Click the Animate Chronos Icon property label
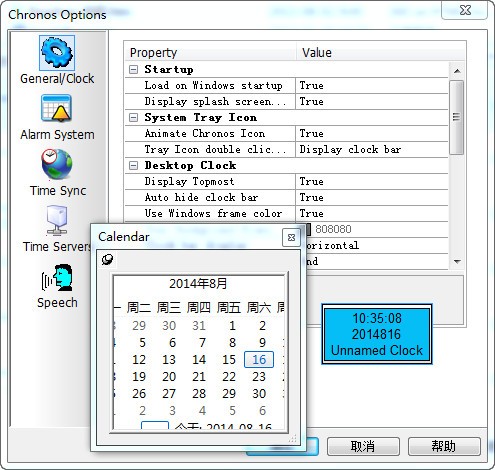Screen dimensions: 495x470 tap(205, 134)
